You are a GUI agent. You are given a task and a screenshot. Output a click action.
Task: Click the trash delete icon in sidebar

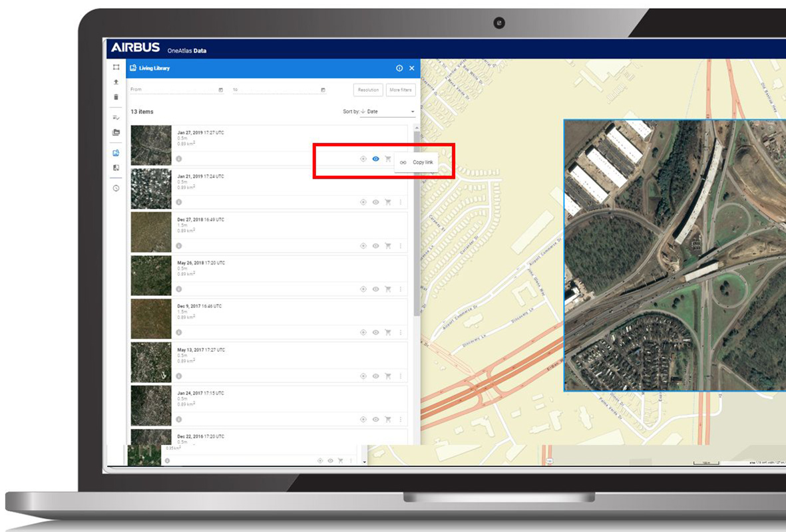[116, 97]
